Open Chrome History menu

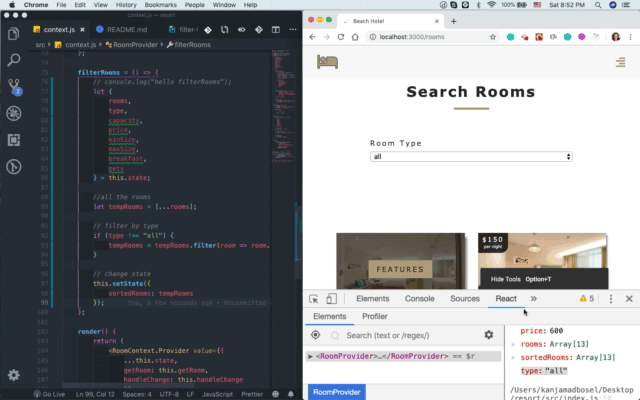(126, 5)
